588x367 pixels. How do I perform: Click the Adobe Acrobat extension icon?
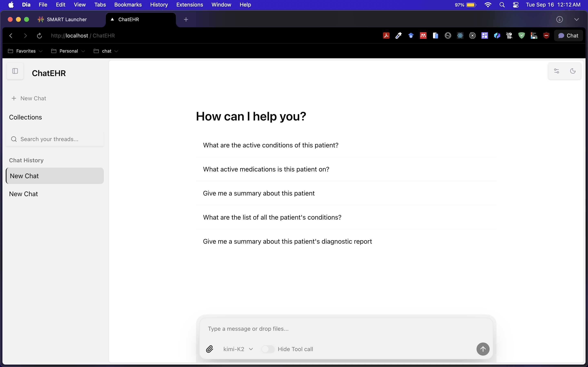(x=386, y=36)
